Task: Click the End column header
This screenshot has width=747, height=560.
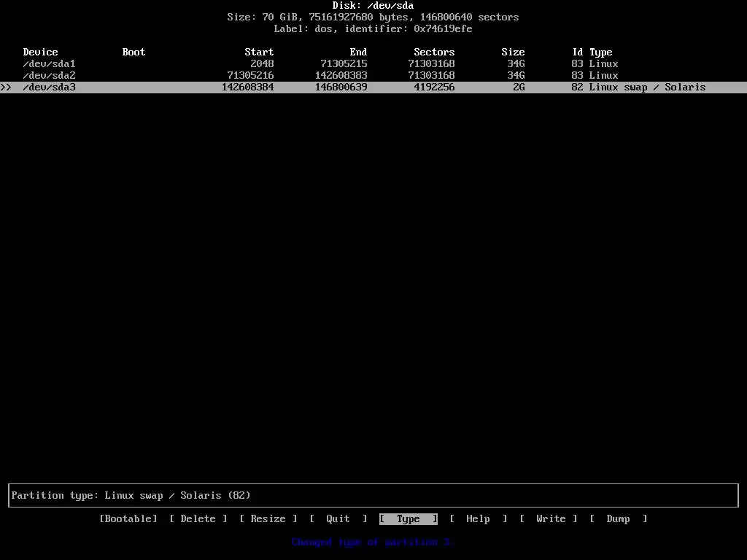Action: tap(358, 52)
